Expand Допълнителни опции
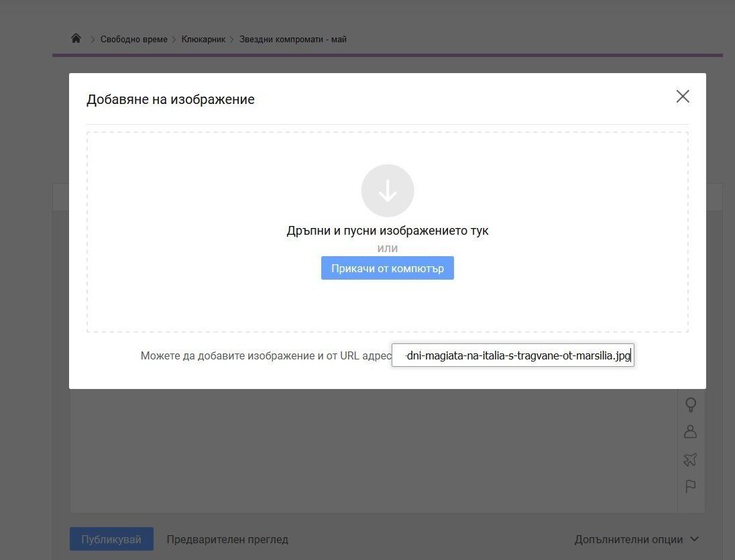This screenshot has height=560, width=735. [x=628, y=539]
